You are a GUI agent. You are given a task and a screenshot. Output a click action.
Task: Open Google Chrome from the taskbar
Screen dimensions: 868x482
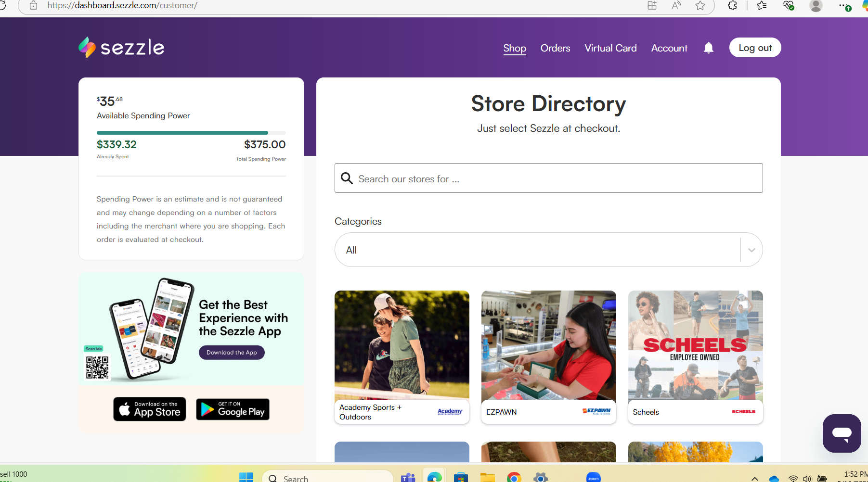pyautogui.click(x=514, y=477)
